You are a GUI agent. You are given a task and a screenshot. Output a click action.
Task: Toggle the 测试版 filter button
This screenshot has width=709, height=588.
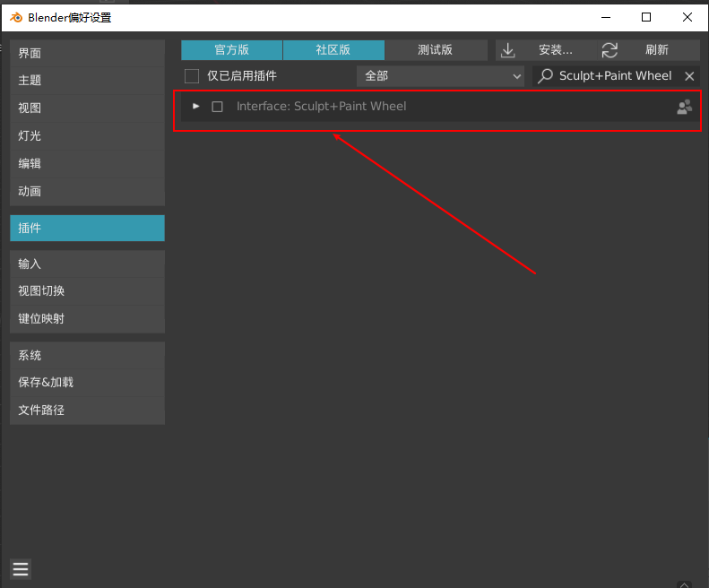pos(436,50)
